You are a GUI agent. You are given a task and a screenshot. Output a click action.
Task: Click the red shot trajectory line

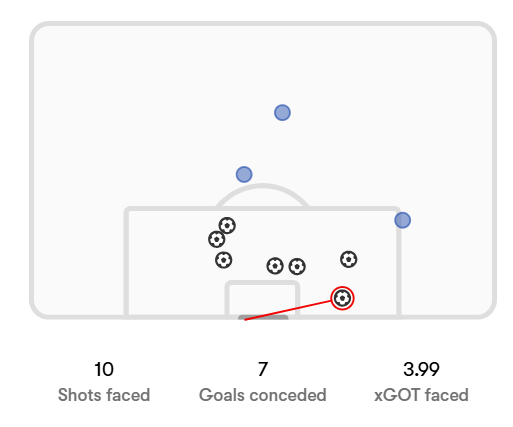(x=288, y=310)
